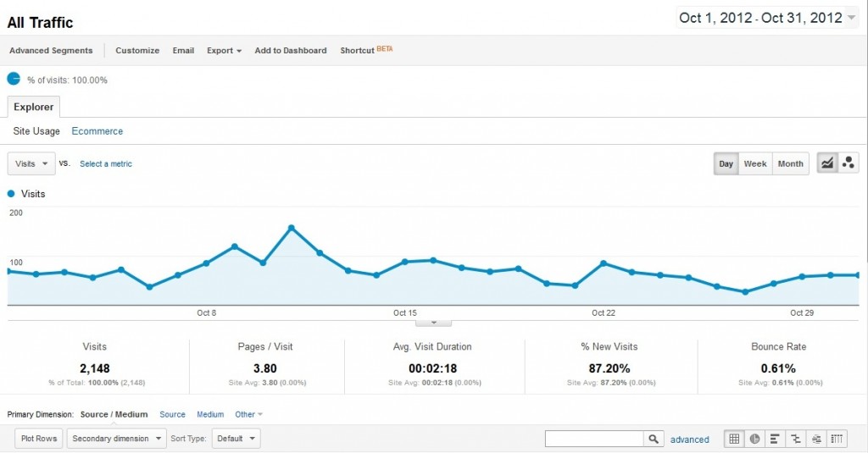Open the date range picker dropdown

tap(766, 18)
